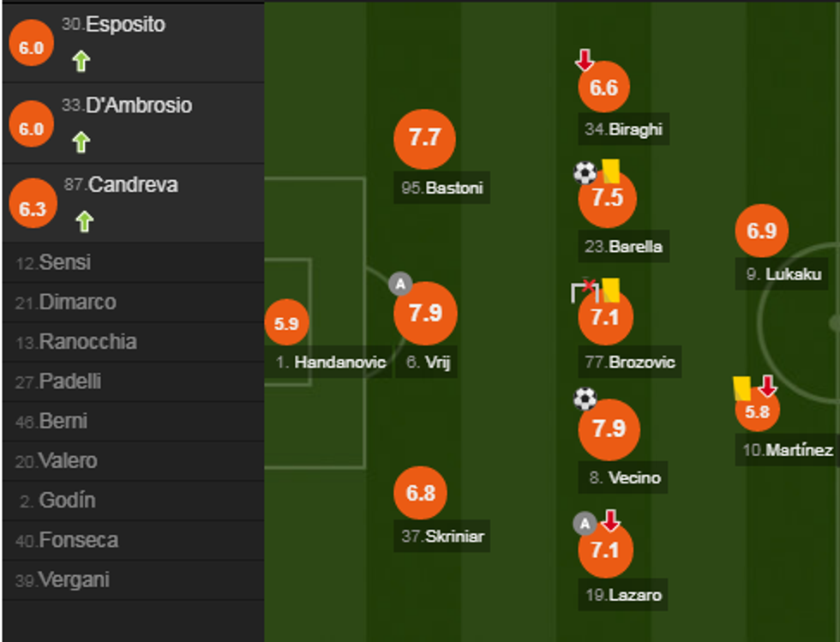Image resolution: width=840 pixels, height=642 pixels.
Task: Click the yellow card icon on Martínez
Action: 742,387
